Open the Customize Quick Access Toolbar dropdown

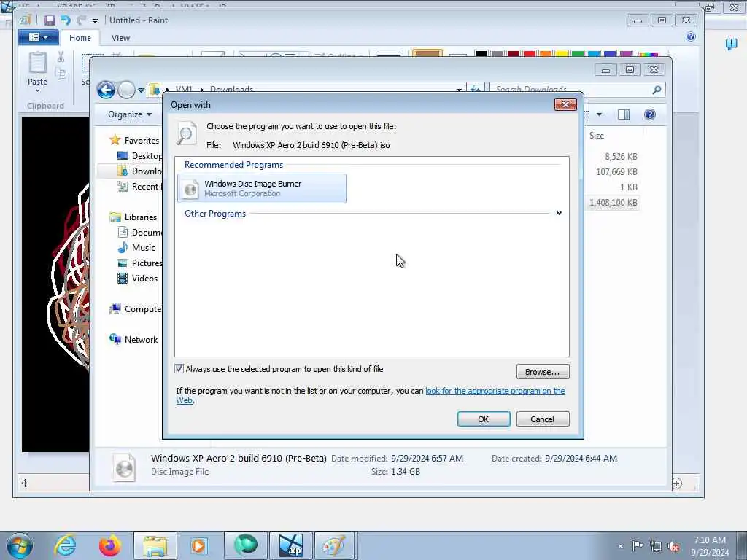pos(95,20)
